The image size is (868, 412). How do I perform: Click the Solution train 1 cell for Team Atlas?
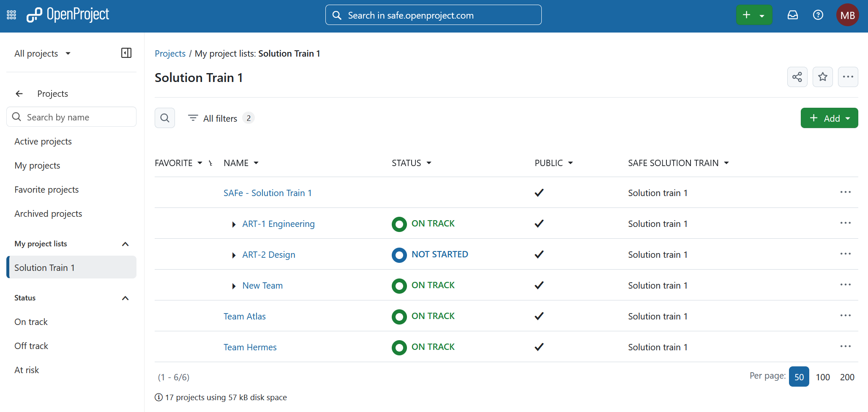coord(658,317)
